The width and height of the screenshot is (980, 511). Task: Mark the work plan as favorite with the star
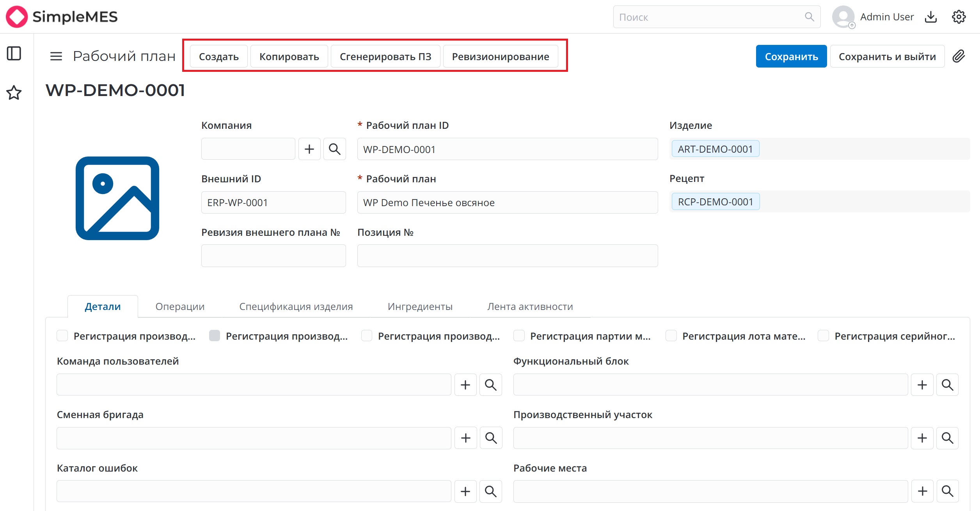click(14, 93)
